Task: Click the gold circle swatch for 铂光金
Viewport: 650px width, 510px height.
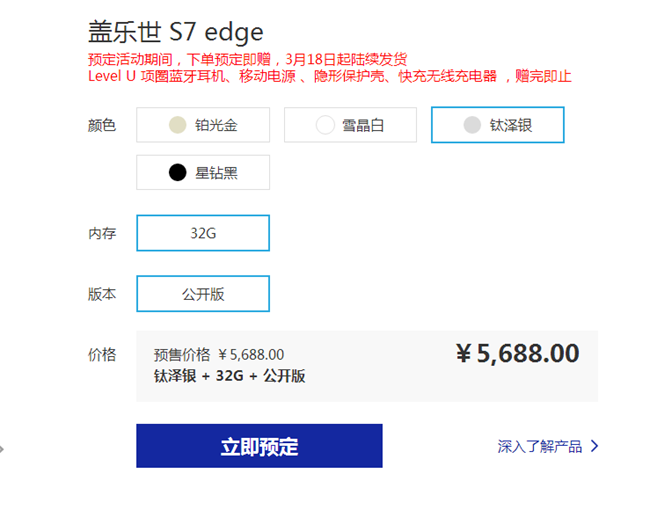Action: (x=178, y=125)
